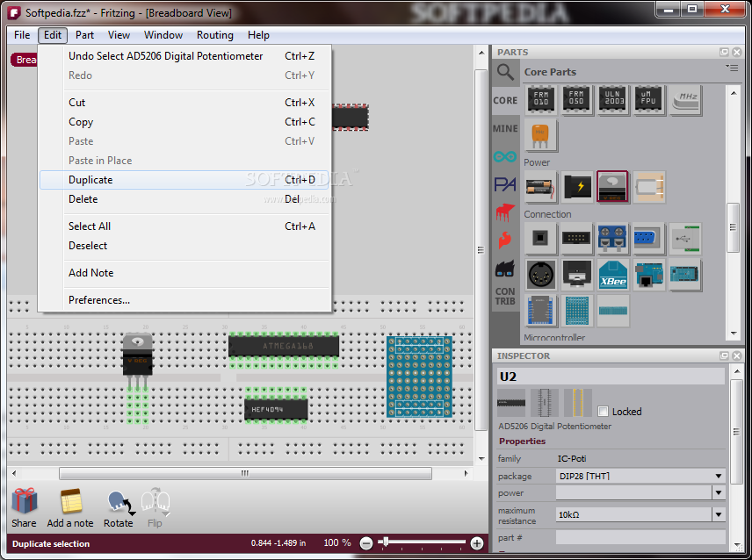752x560 pixels.
Task: Select the FRM 050 part icon
Action: 576,99
